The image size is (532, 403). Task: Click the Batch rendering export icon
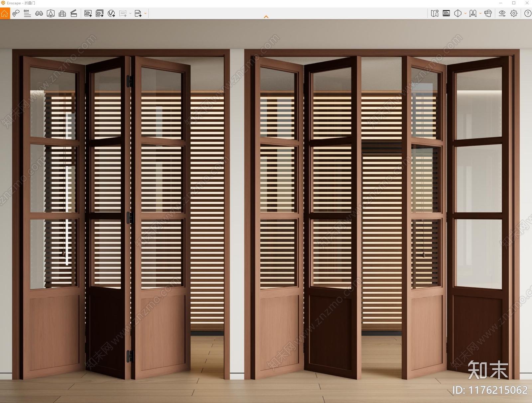[99, 14]
